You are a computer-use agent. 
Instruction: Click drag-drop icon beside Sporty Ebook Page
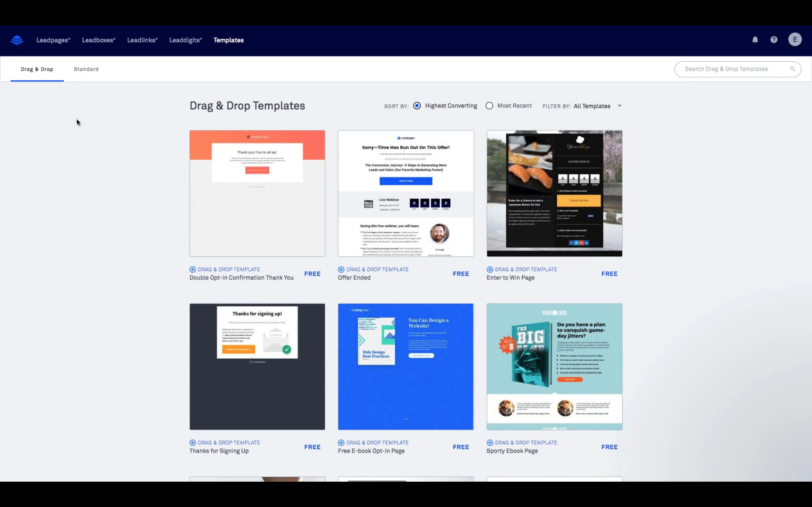coord(490,443)
